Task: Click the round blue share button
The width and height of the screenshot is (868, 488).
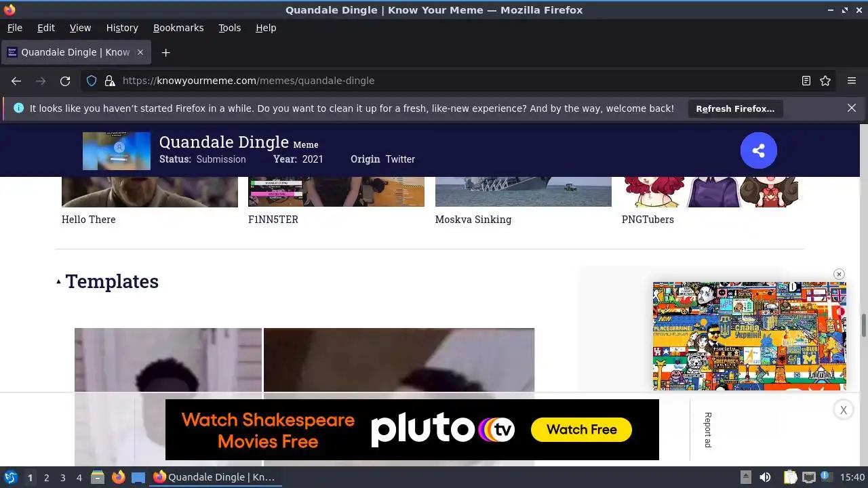Action: [x=759, y=150]
